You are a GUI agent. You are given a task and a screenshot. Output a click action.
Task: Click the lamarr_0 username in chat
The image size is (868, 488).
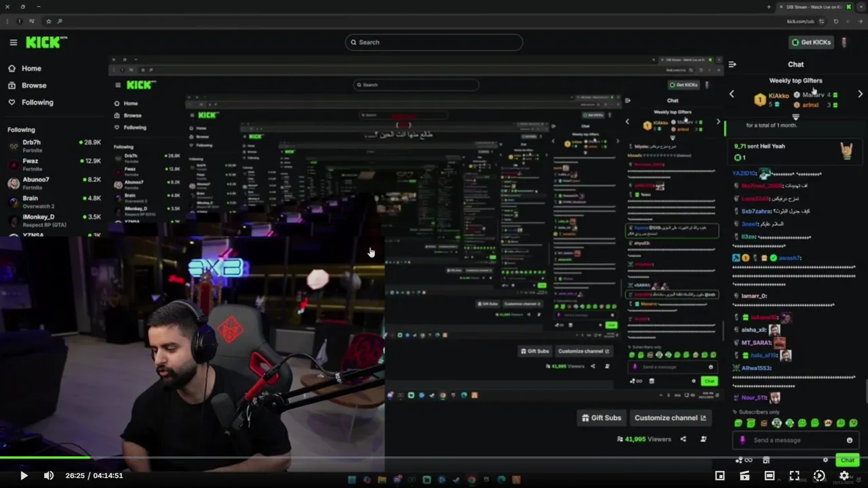point(753,296)
